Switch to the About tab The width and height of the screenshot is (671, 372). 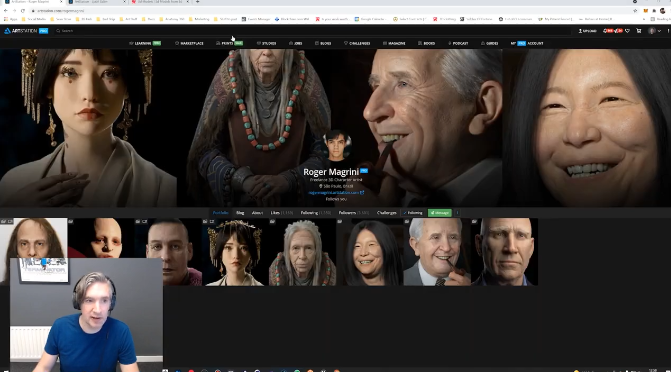point(257,213)
